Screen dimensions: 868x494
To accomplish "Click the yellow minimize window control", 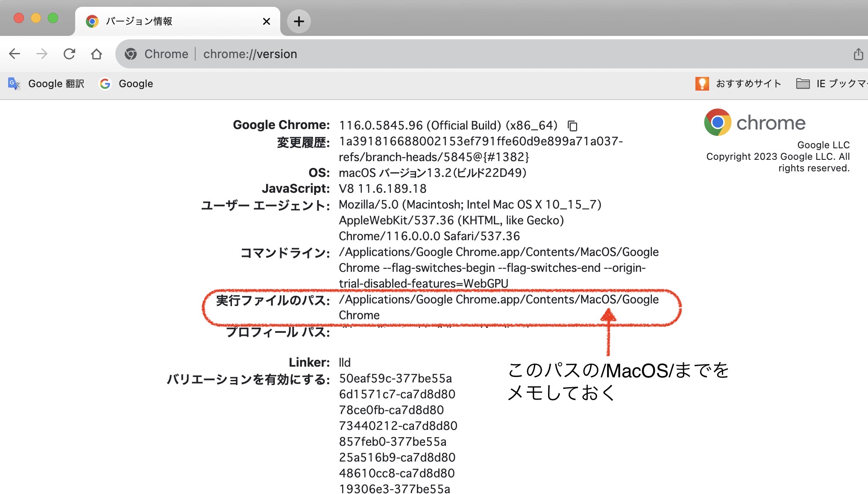I will pyautogui.click(x=35, y=18).
